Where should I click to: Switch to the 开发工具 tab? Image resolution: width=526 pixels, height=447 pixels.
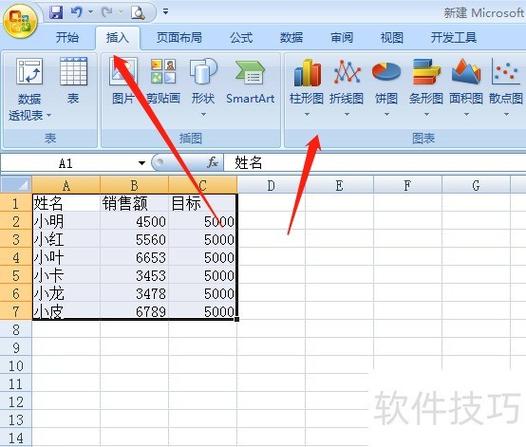[454, 37]
